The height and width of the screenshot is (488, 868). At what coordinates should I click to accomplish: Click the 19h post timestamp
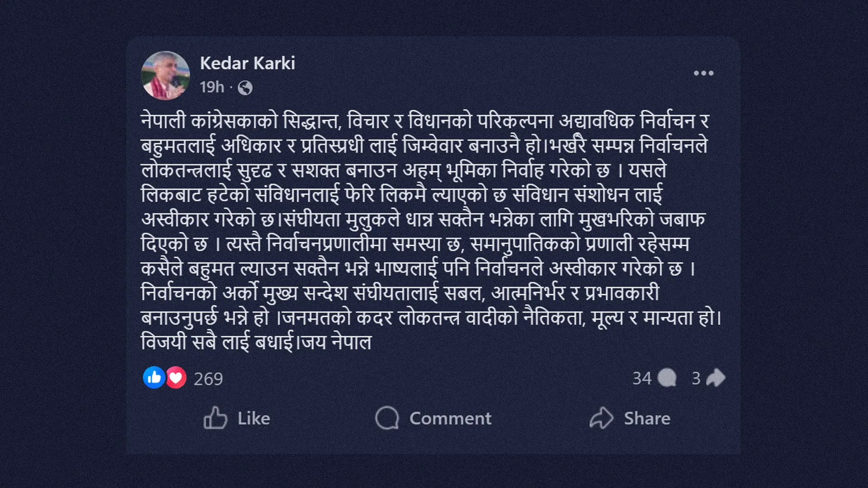(x=212, y=87)
